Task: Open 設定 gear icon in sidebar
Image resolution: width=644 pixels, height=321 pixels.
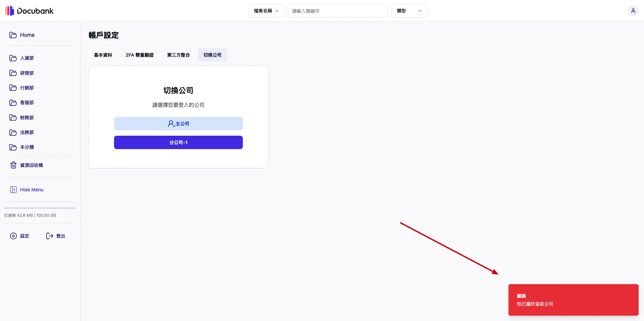Action: point(13,236)
